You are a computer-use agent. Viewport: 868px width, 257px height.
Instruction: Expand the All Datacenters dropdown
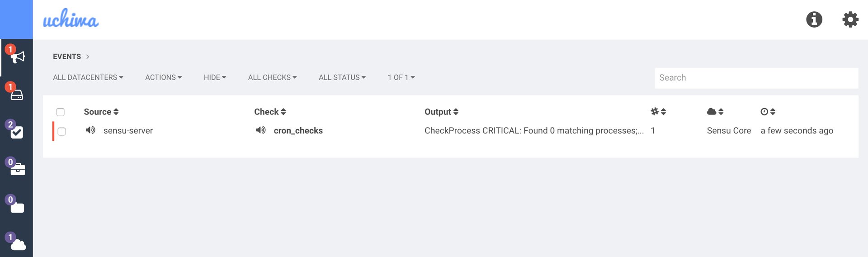point(88,77)
